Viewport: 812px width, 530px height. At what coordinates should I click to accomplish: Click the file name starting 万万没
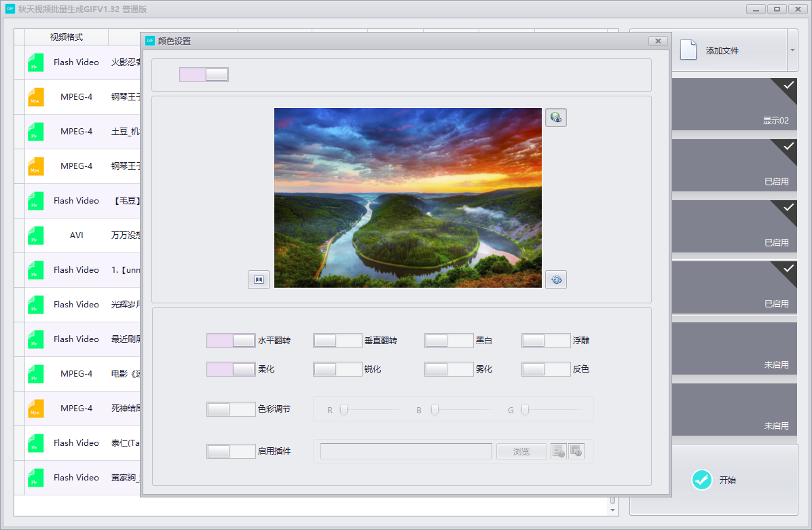(126, 235)
